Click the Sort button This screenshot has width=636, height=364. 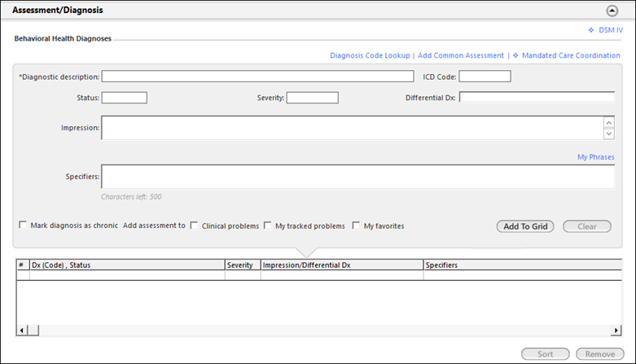tap(545, 354)
